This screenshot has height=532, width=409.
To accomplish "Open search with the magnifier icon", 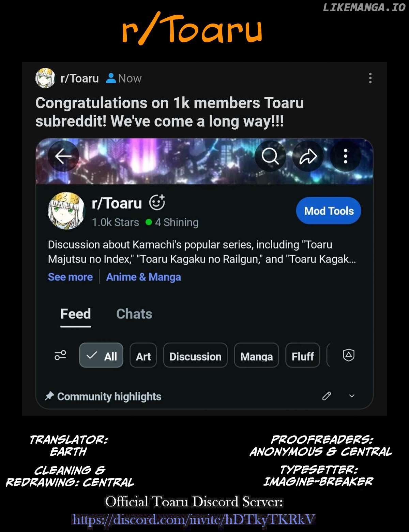I will 270,156.
